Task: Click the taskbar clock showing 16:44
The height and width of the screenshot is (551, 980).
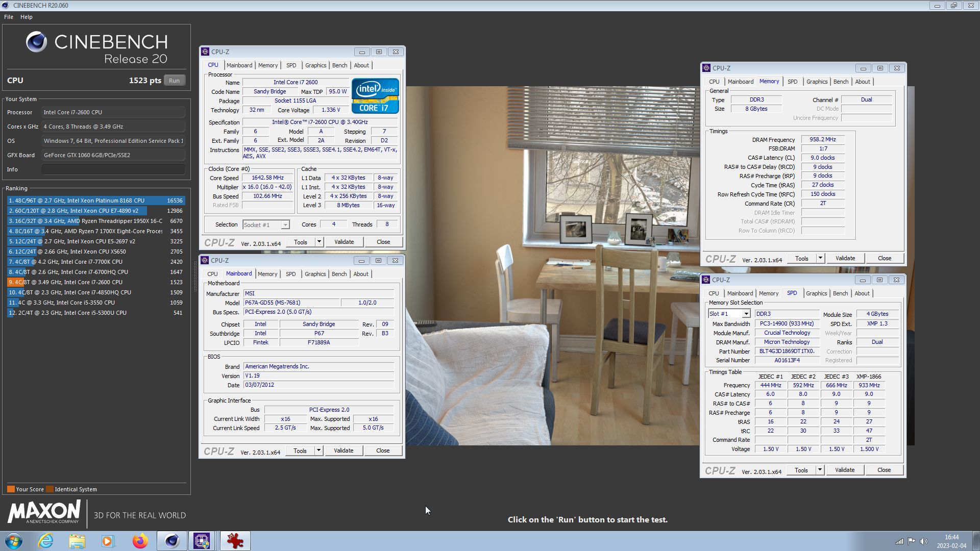Action: tap(951, 537)
